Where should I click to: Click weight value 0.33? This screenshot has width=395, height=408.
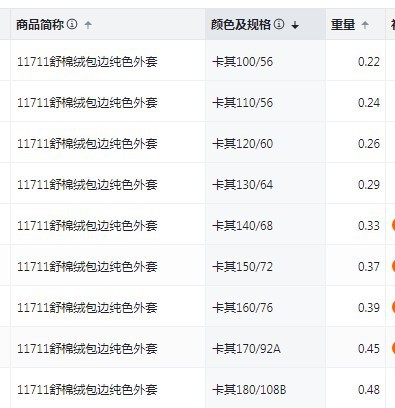[x=369, y=226]
